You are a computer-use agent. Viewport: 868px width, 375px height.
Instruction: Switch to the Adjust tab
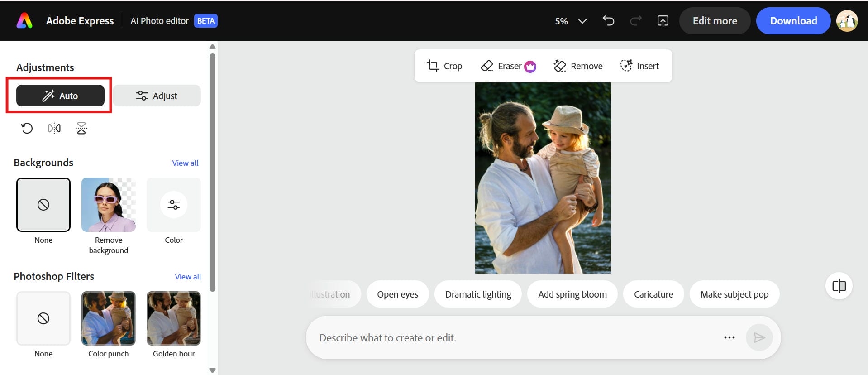pyautogui.click(x=157, y=96)
